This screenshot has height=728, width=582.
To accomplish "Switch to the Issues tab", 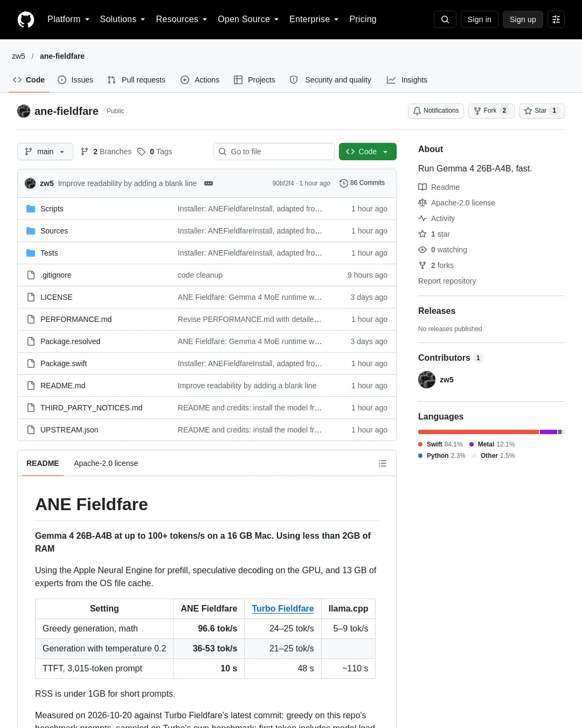I will click(x=75, y=80).
